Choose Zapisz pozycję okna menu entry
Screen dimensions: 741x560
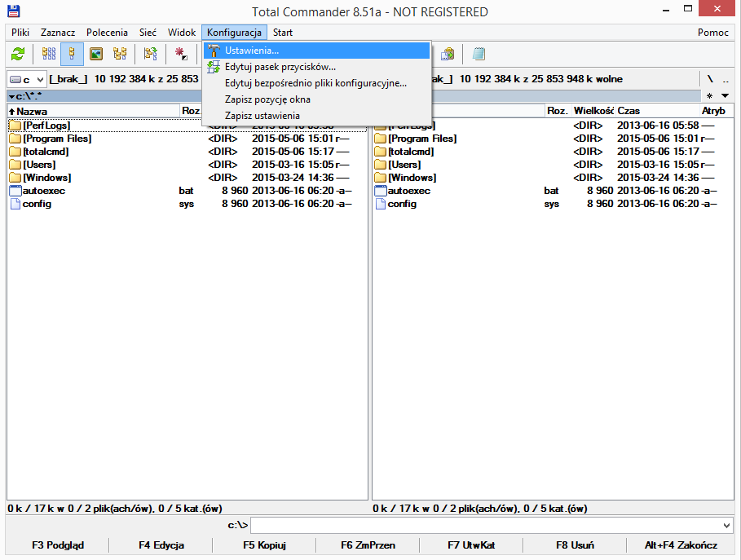click(x=316, y=99)
